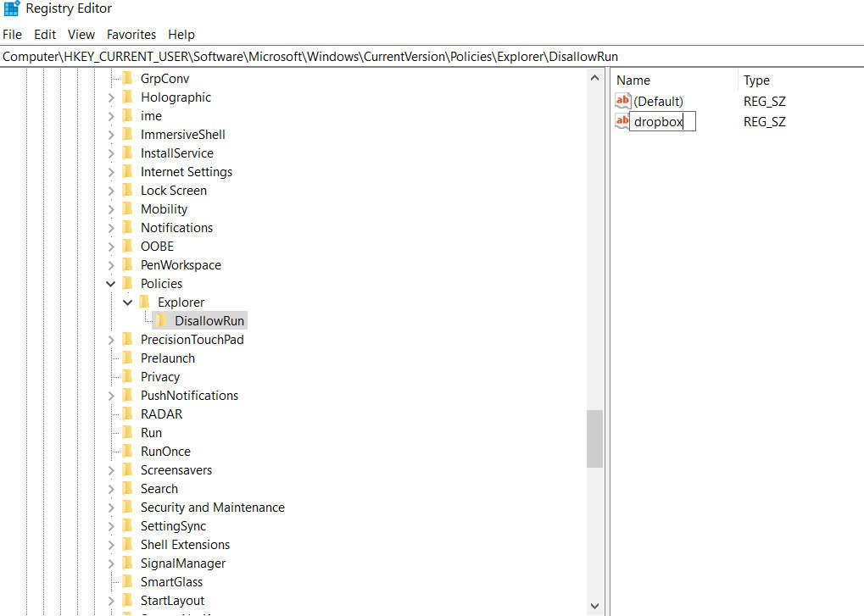Click the Privacy folder icon
This screenshot has width=864, height=616.
[x=127, y=376]
